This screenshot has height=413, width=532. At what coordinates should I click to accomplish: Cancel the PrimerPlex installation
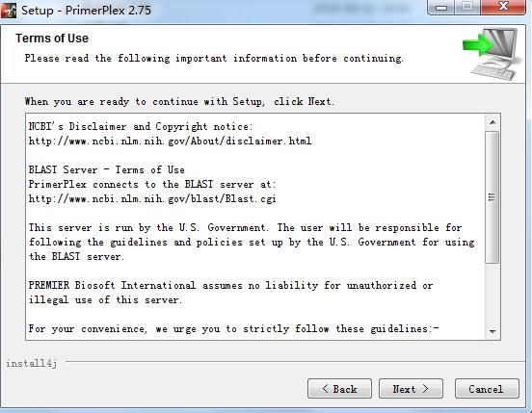pyautogui.click(x=487, y=389)
